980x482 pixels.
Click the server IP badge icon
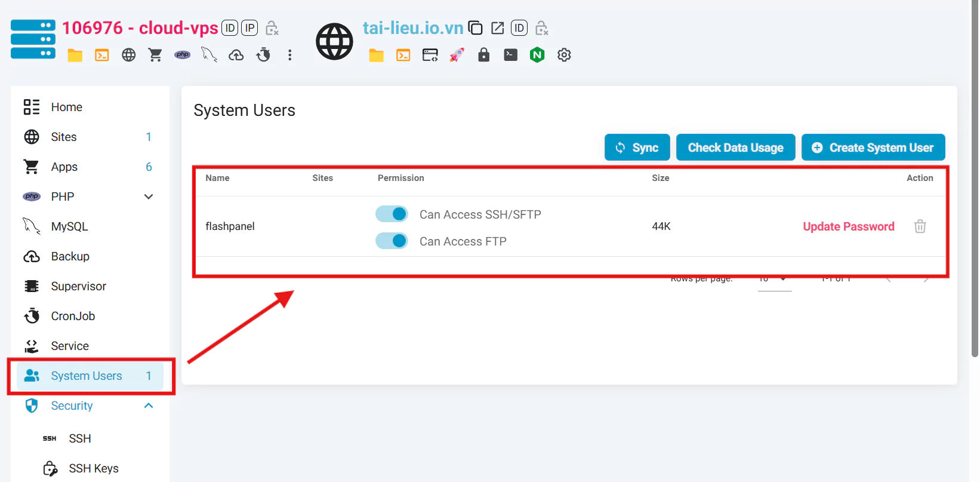(x=249, y=28)
